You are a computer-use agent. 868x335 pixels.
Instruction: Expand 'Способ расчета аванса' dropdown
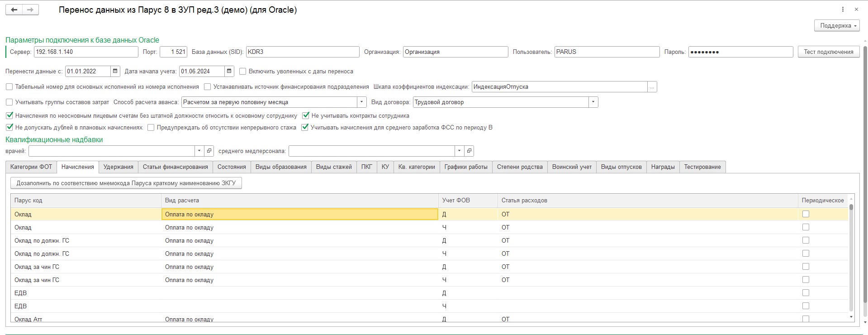[362, 102]
